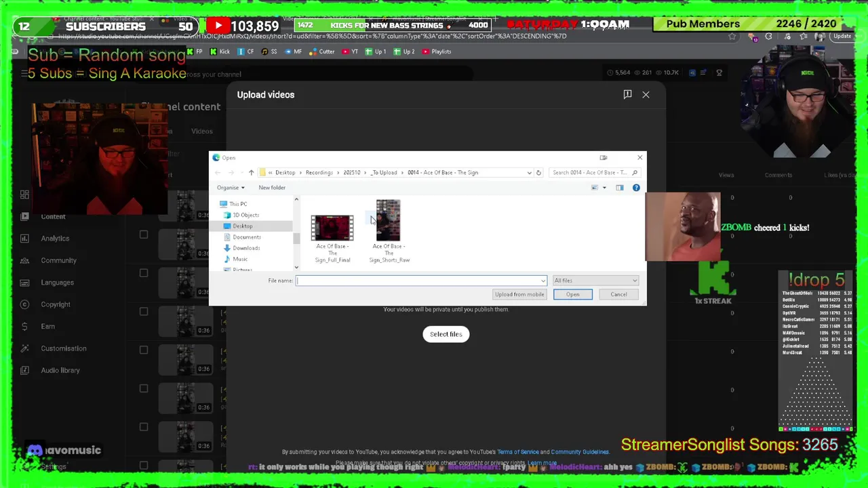Screen dimensions: 868x488
Task: Click New folder in the Open dialog
Action: (272, 188)
